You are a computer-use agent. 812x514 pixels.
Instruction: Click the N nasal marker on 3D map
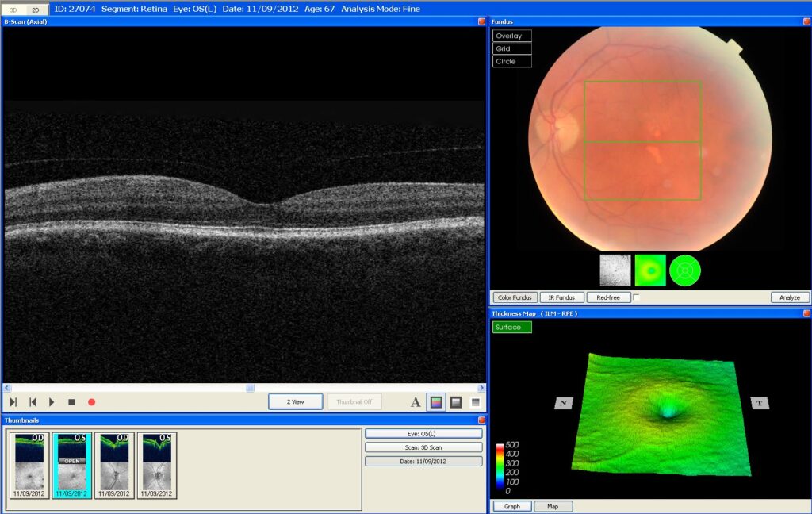click(564, 403)
